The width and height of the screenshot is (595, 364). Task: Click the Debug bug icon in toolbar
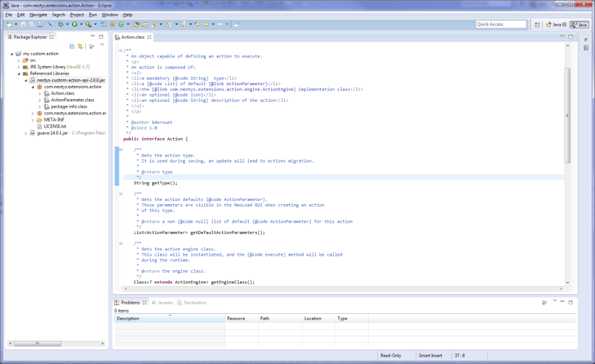click(60, 24)
